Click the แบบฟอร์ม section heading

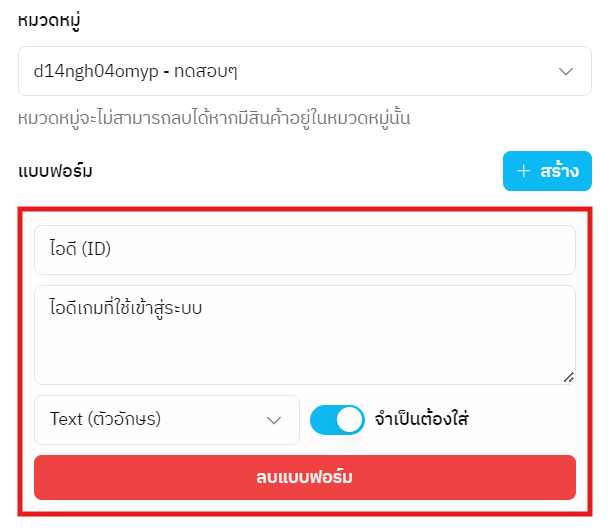pyautogui.click(x=56, y=172)
